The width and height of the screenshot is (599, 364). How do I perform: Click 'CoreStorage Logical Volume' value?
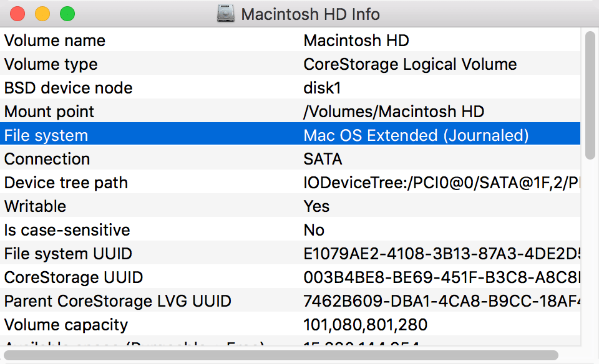pyautogui.click(x=410, y=64)
